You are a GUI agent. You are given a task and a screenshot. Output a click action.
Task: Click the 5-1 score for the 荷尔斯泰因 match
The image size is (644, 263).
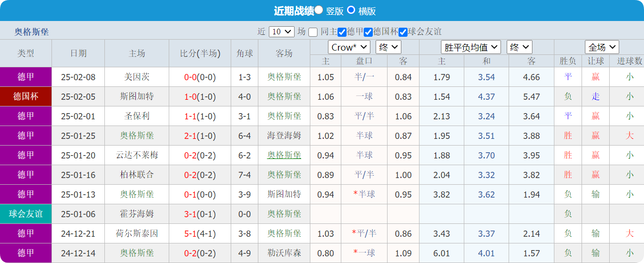point(190,233)
